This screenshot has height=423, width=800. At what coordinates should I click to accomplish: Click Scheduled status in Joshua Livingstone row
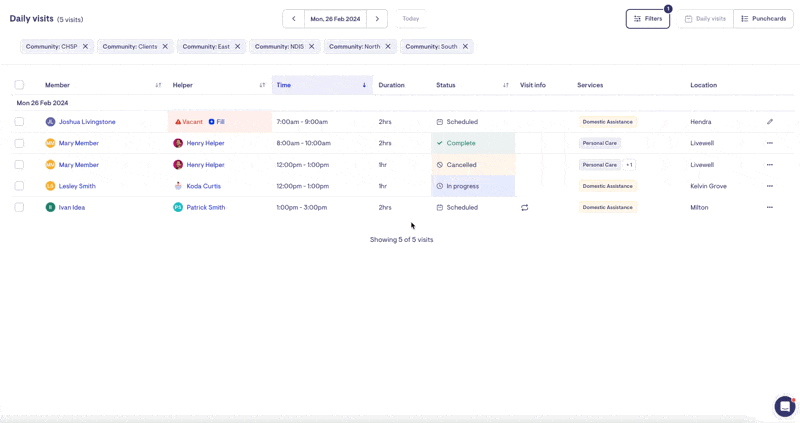[x=457, y=122]
